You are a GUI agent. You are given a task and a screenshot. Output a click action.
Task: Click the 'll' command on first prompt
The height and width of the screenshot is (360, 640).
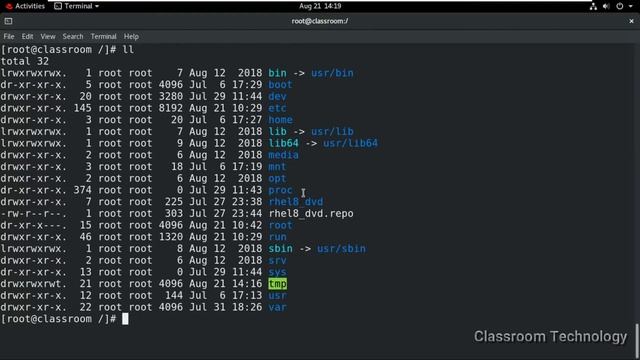128,49
